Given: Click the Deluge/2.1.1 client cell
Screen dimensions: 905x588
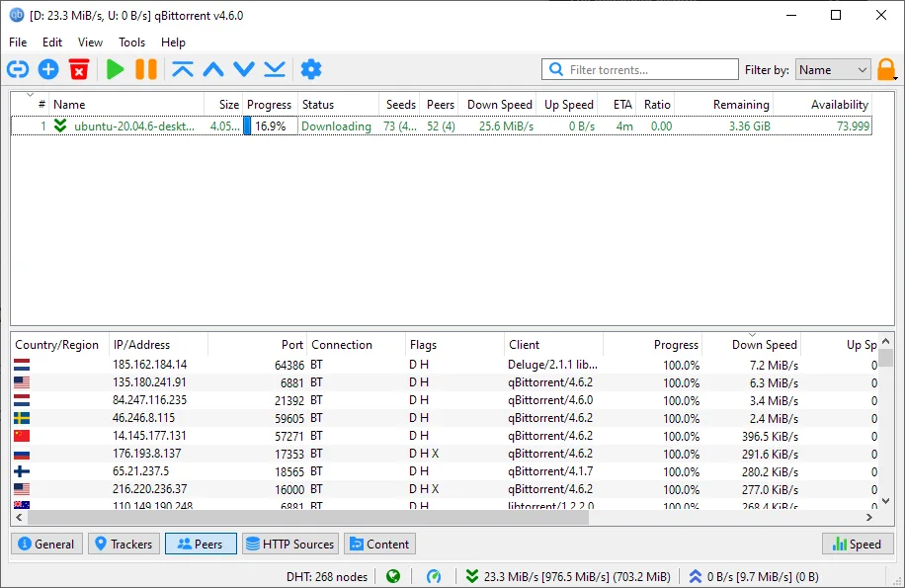Looking at the screenshot, I should point(552,365).
